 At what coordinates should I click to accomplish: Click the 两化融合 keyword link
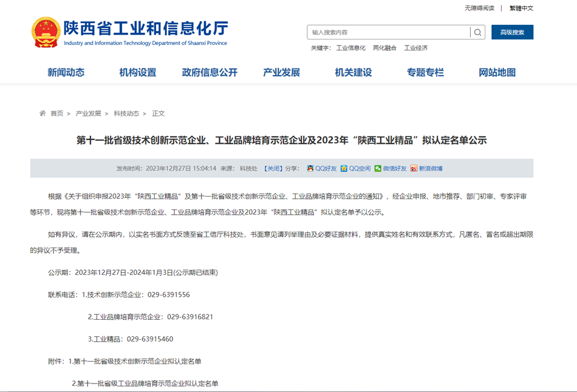pyautogui.click(x=384, y=48)
